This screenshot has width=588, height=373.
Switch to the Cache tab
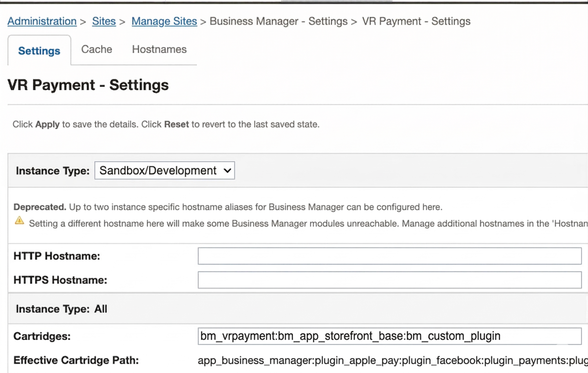(97, 49)
